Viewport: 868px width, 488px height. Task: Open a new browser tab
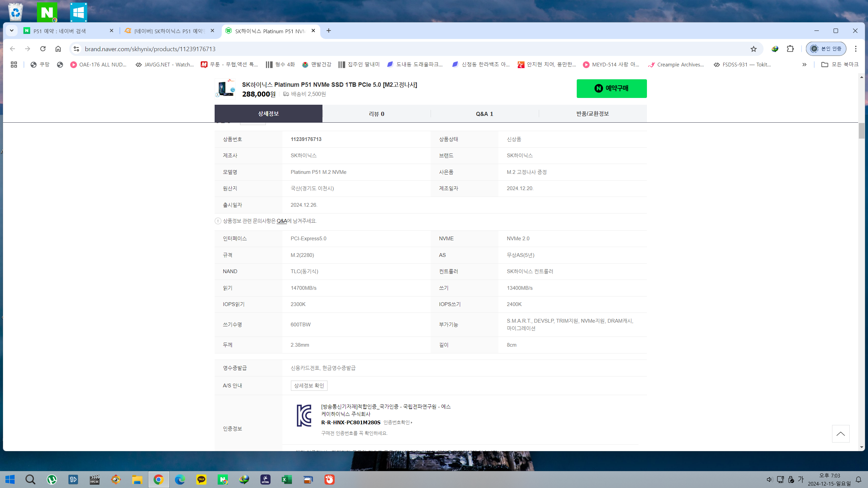tap(329, 30)
